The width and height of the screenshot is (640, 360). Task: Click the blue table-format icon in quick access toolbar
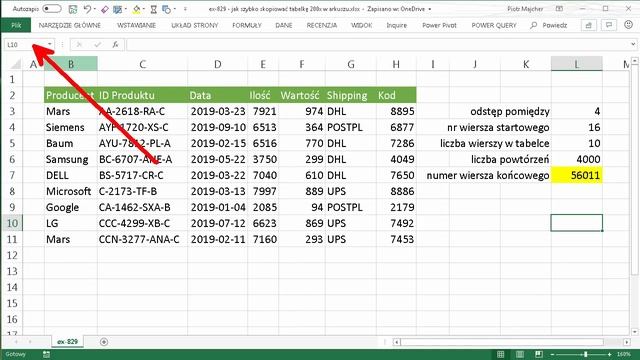tap(118, 9)
